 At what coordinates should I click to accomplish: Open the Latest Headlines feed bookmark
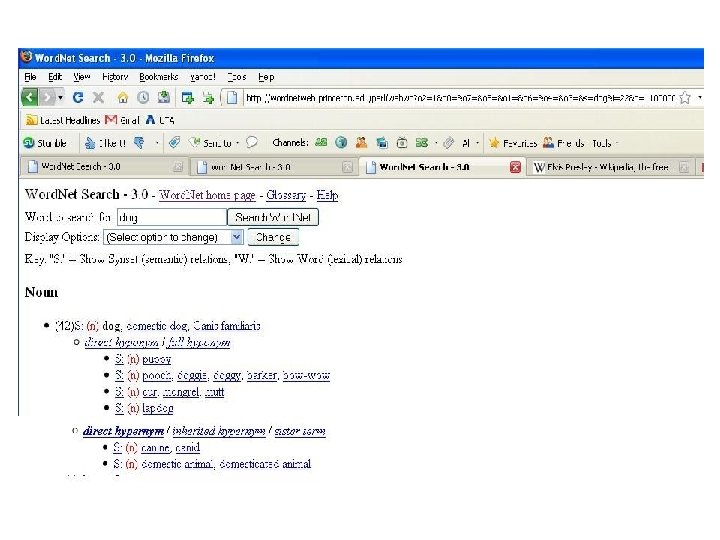pos(63,120)
